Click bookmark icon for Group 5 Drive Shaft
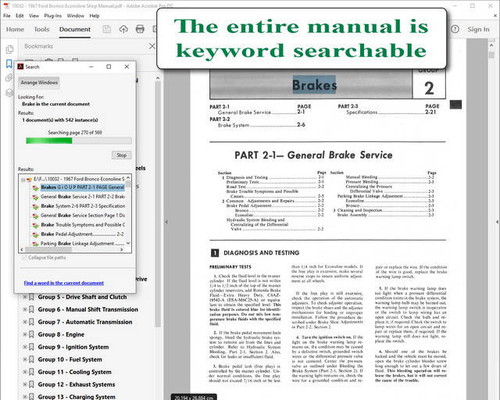 [x=32, y=297]
